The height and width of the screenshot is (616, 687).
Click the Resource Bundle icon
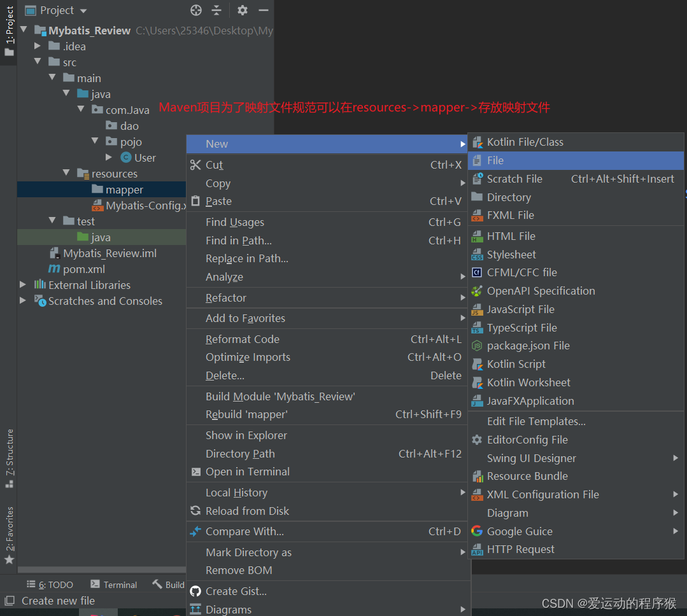477,476
